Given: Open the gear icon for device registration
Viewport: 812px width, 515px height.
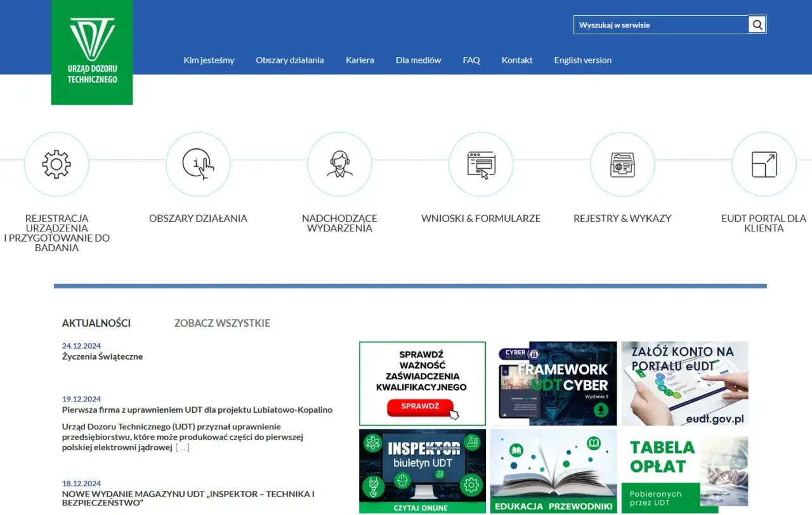Looking at the screenshot, I should [56, 164].
